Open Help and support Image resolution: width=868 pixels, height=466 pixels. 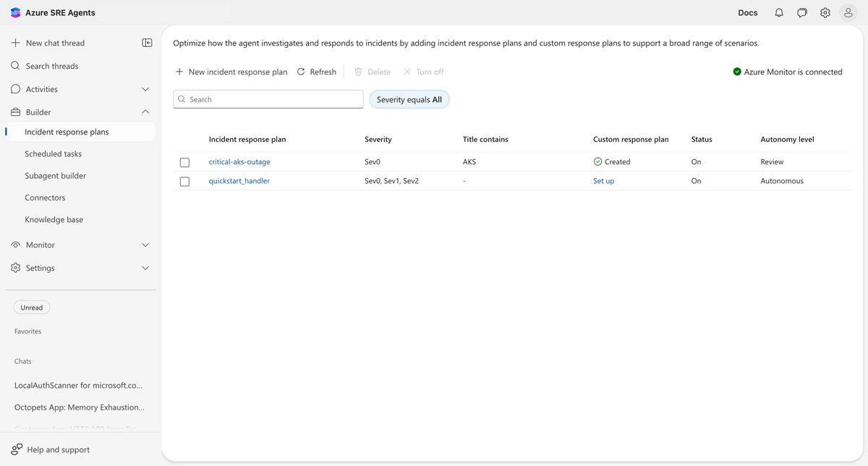(51, 449)
